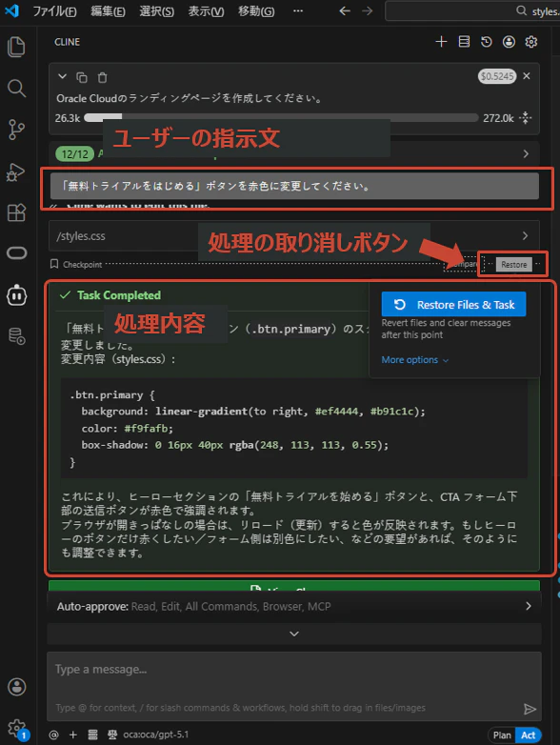
Task: Open the Accounts icon at bottom of activity bar
Action: (x=16, y=687)
